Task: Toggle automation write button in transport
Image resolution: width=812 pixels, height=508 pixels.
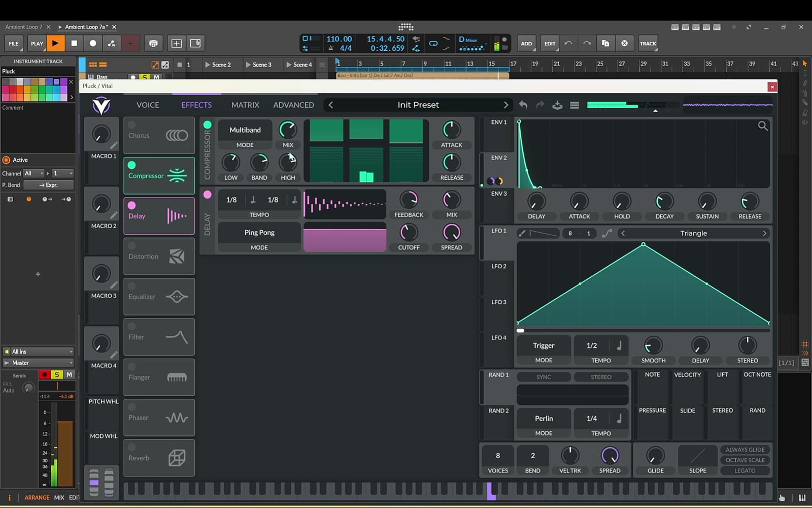Action: [x=112, y=43]
